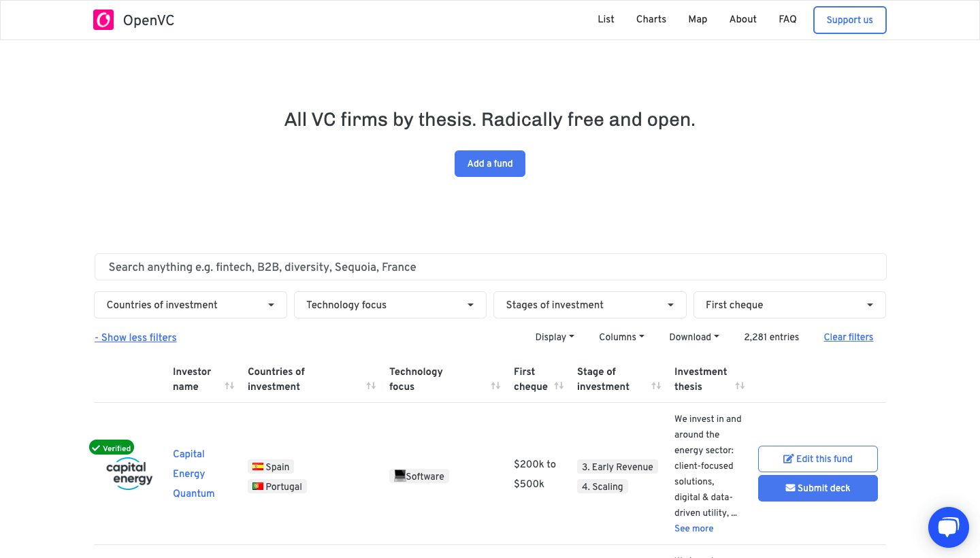The height and width of the screenshot is (558, 980).
Task: Open the Technology focus filter dropdown
Action: [x=390, y=305]
